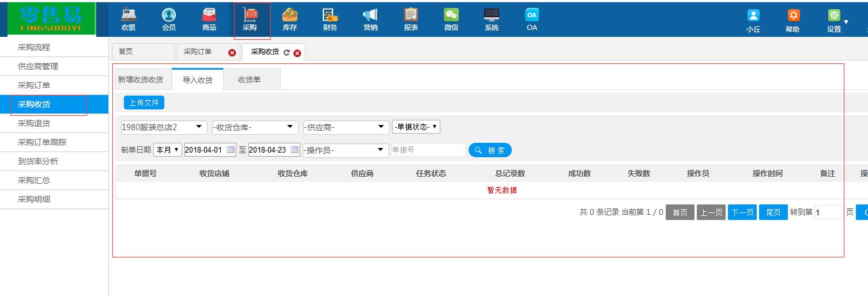
Task: Open the 会员 member module icon
Action: (x=169, y=16)
